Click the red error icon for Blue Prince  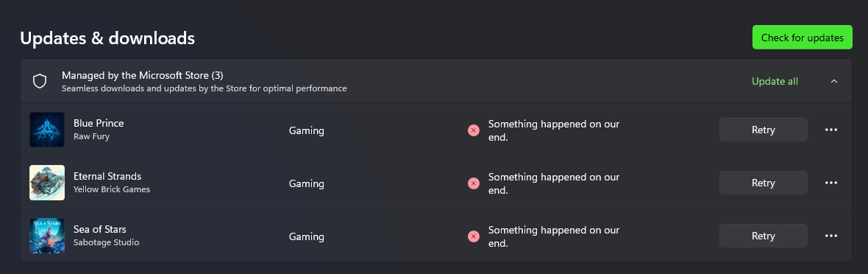473,130
